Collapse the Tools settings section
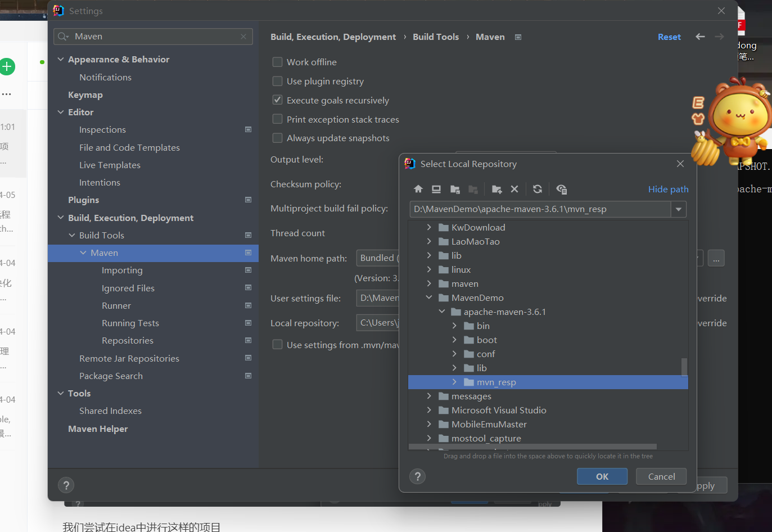This screenshot has height=532, width=772. [x=61, y=393]
